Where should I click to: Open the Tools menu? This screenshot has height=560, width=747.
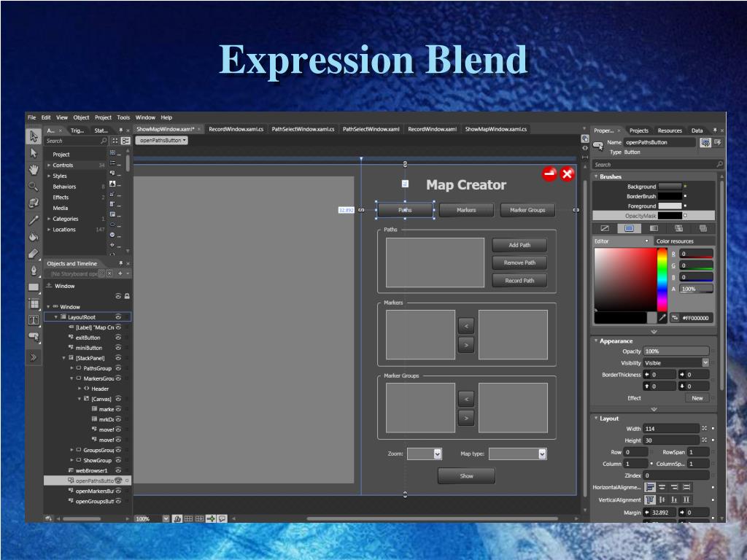[x=123, y=117]
